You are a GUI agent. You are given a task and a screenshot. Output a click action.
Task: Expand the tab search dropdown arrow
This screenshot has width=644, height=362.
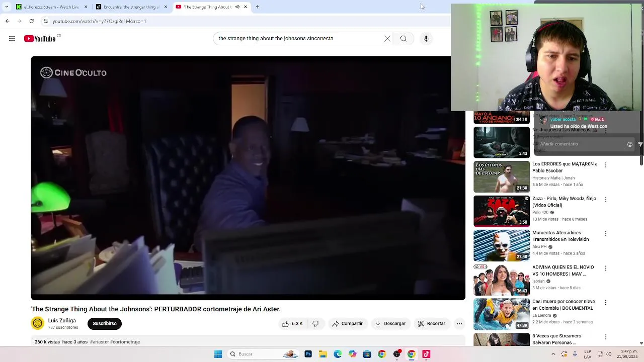(7, 7)
